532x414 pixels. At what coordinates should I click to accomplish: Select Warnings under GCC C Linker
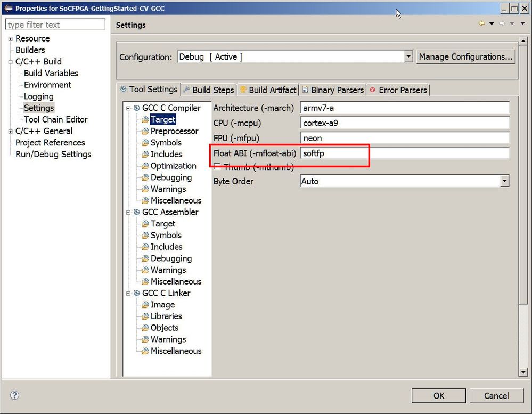(168, 340)
